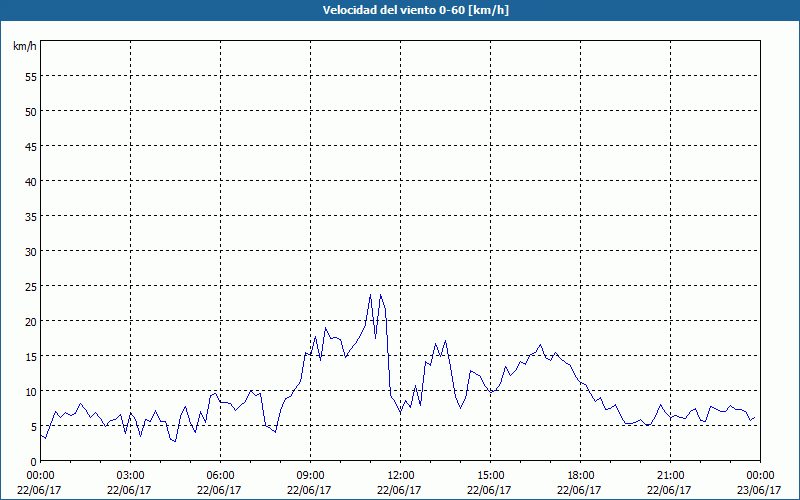Click the '18:00' x-axis time label
Image resolution: width=800 pixels, height=500 pixels.
(580, 476)
